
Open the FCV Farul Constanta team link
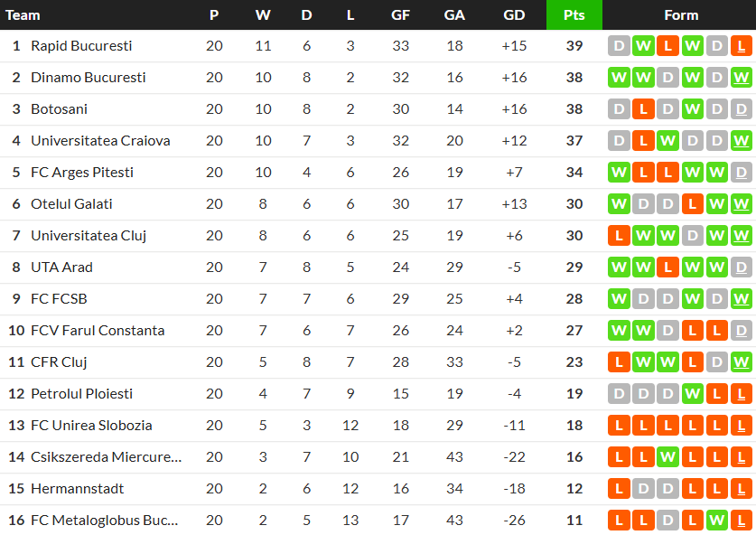tap(98, 331)
